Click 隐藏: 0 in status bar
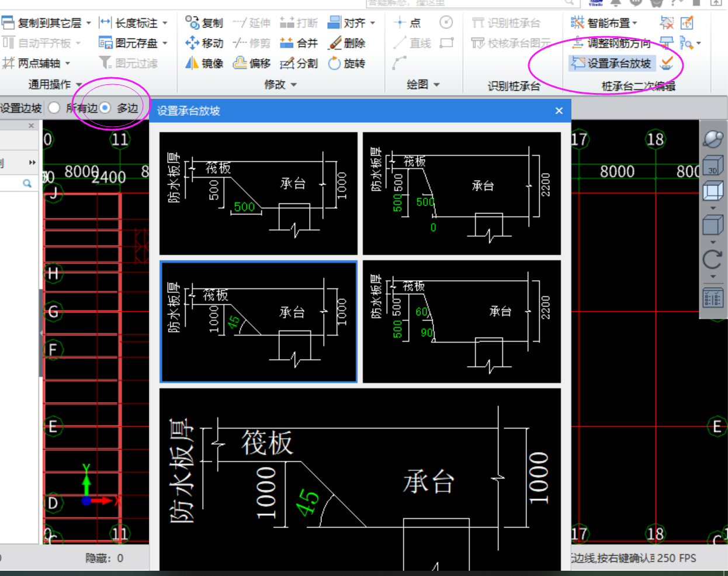Viewport: 728px width, 576px height. 105,558
